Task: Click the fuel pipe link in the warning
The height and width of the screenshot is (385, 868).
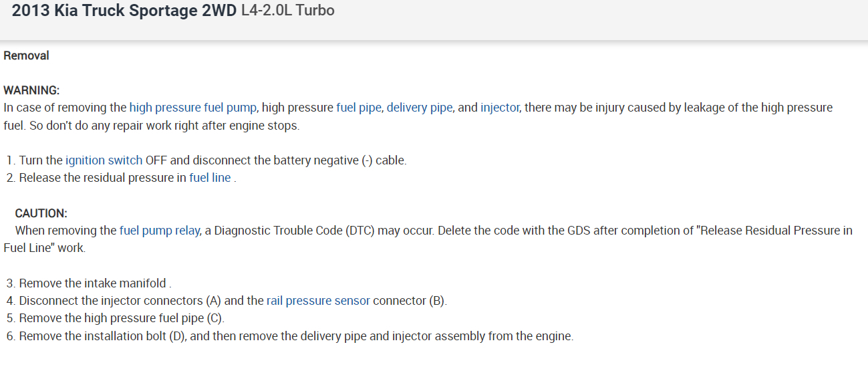Action: tap(358, 108)
